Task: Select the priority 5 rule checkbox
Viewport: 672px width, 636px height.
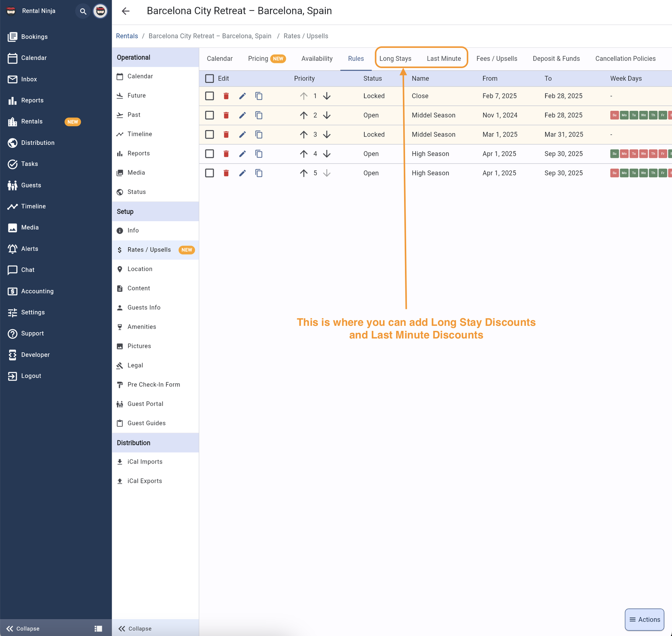Action: coord(210,173)
